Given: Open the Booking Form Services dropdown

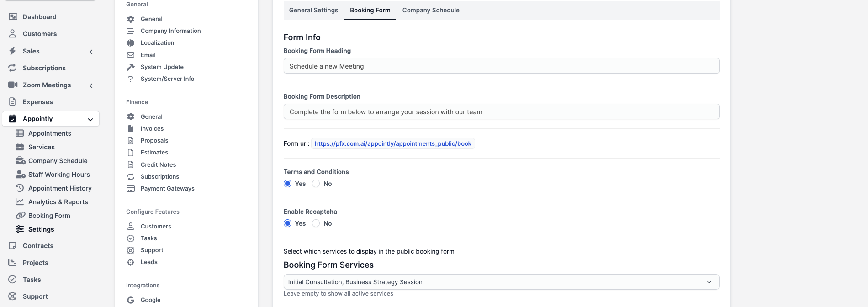Looking at the screenshot, I should [x=501, y=282].
